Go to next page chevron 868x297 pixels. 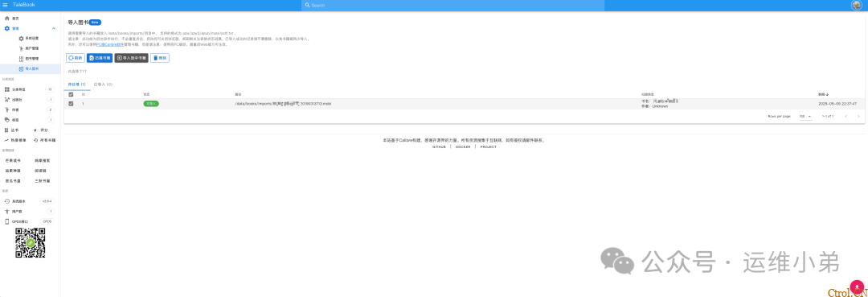(x=858, y=117)
